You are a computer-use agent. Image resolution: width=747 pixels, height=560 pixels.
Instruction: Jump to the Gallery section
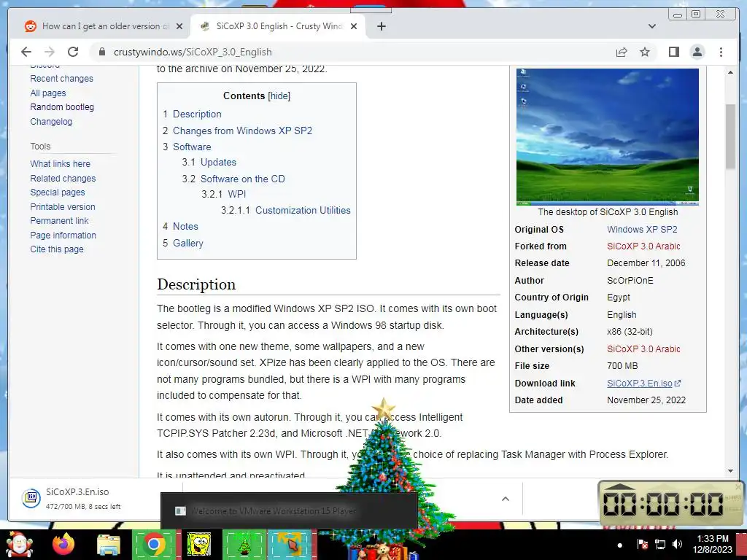pos(187,244)
